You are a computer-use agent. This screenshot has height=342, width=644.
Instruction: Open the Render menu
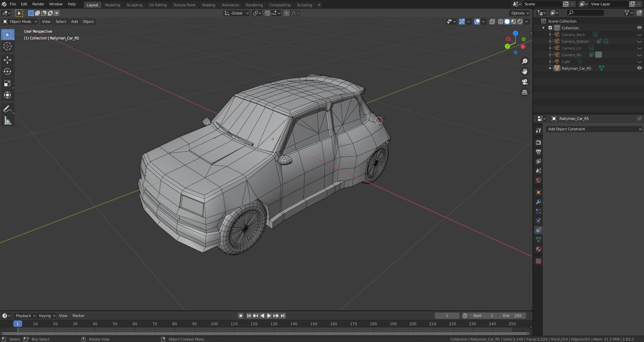click(x=38, y=4)
